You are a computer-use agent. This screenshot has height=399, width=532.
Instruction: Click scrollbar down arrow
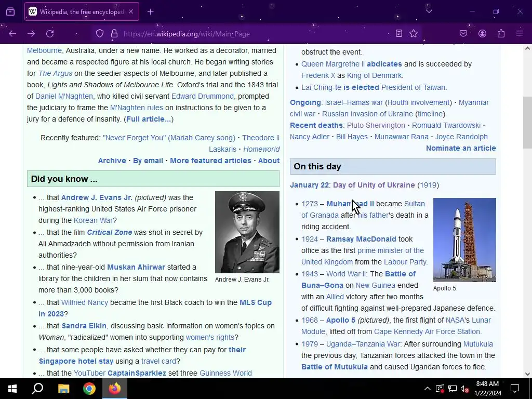[527, 374]
